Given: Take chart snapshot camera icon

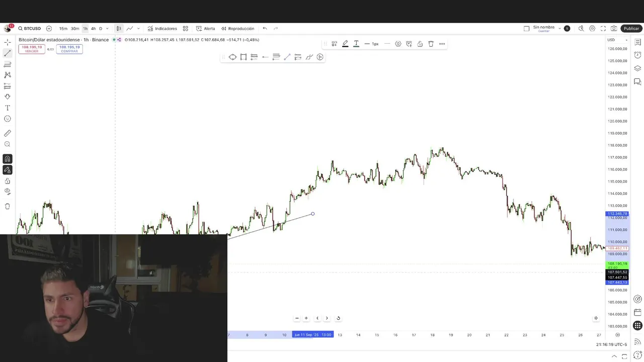Looking at the screenshot, I should pos(614,29).
